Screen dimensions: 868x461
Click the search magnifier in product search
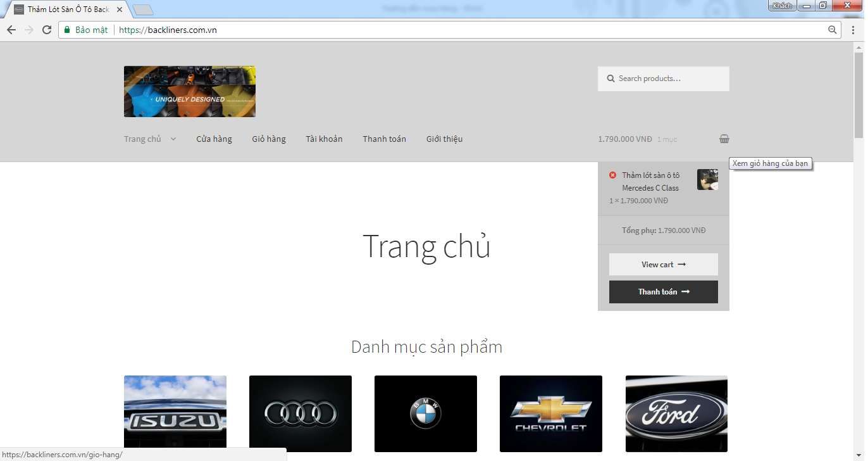(611, 79)
